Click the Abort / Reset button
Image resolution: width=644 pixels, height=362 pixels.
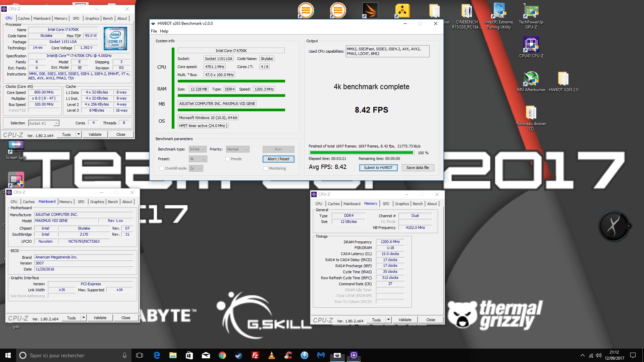(278, 159)
